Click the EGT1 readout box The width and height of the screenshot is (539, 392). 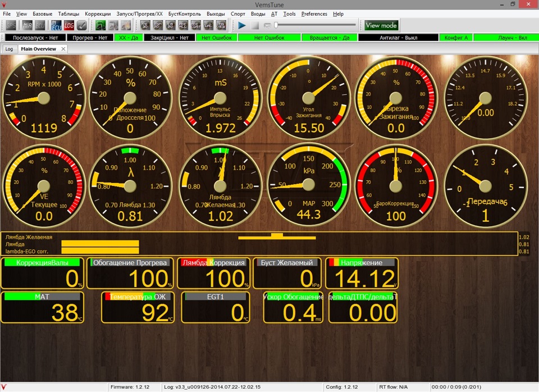216,307
